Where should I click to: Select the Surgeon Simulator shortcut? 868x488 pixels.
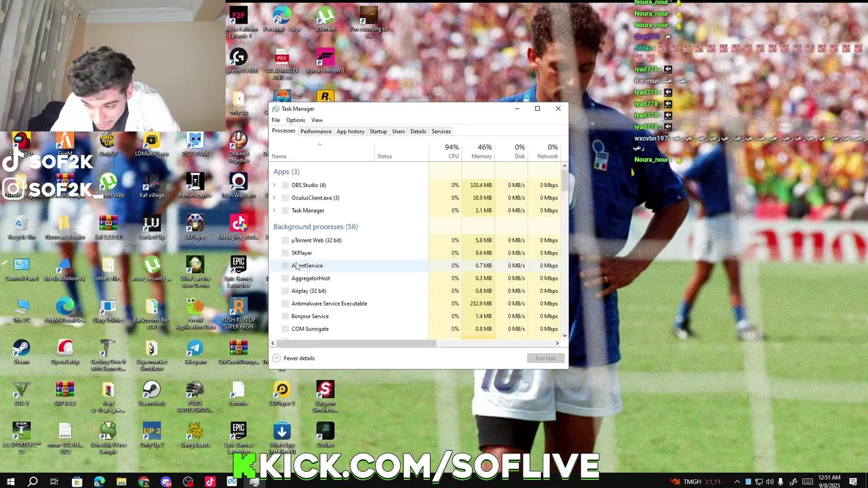coord(325,396)
